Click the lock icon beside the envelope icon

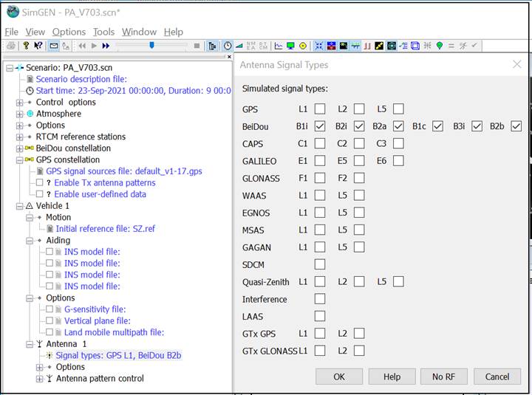coord(66,46)
